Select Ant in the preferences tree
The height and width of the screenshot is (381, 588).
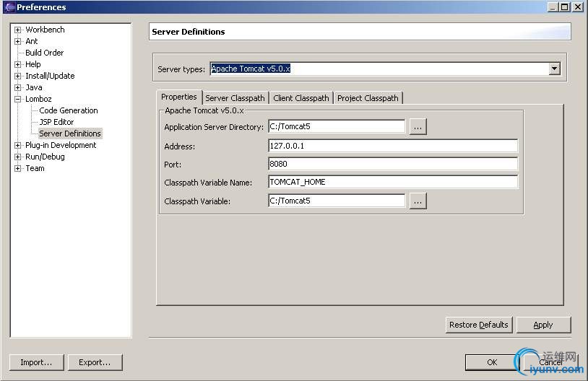tap(32, 41)
